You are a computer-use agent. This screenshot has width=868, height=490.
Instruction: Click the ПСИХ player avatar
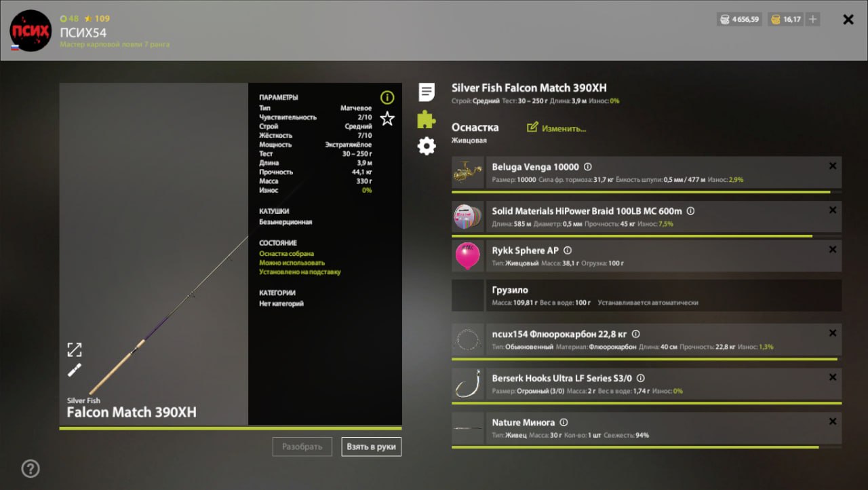(31, 31)
